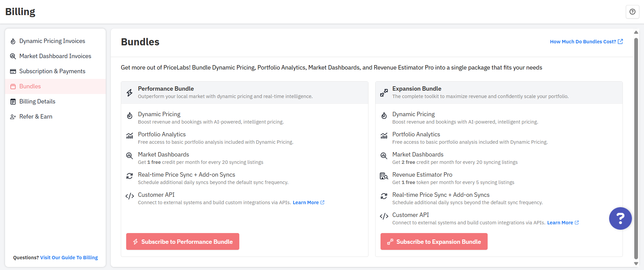The width and height of the screenshot is (644, 270).
Task: Click external-link icon beside How Much Do Bundles Cost
Action: [x=620, y=42]
